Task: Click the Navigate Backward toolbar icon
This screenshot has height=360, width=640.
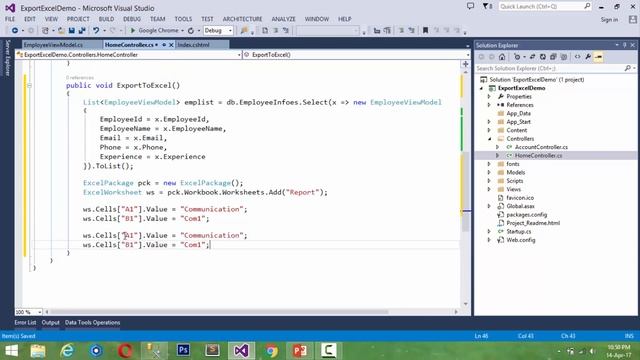Action: coord(15,31)
